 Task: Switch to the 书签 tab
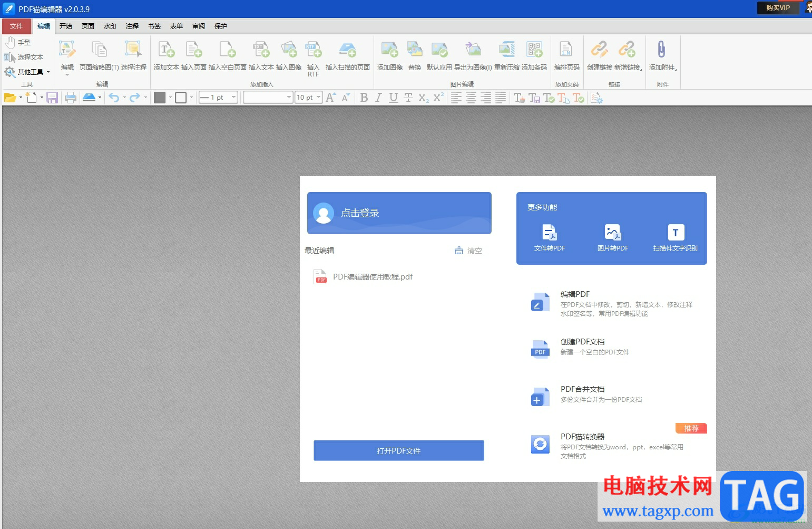tap(154, 26)
